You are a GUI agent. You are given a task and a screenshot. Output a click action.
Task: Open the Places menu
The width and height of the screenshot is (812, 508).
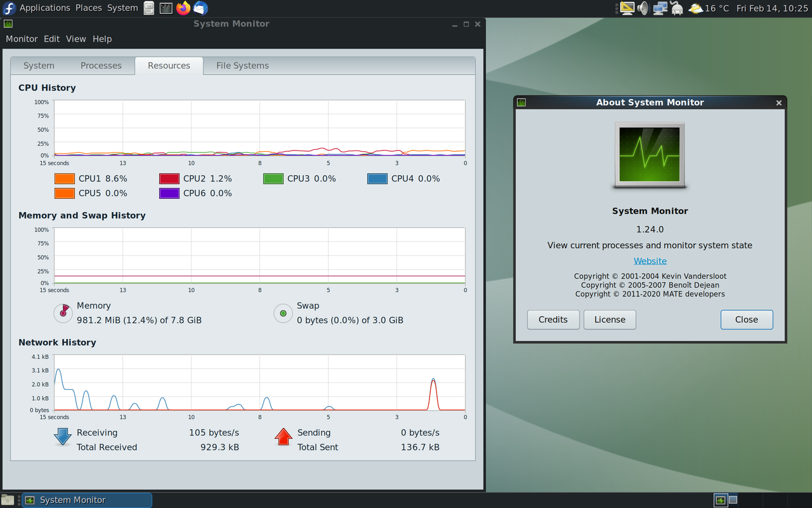[89, 8]
